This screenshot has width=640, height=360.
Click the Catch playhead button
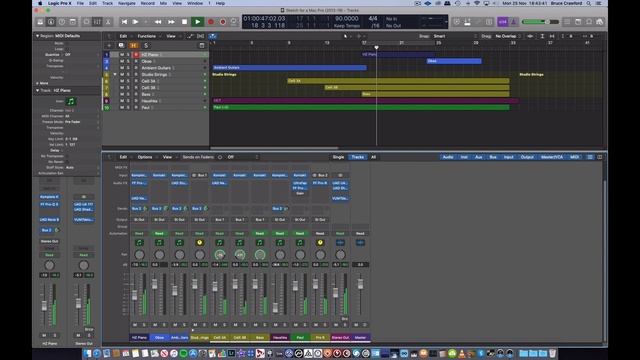213,36
